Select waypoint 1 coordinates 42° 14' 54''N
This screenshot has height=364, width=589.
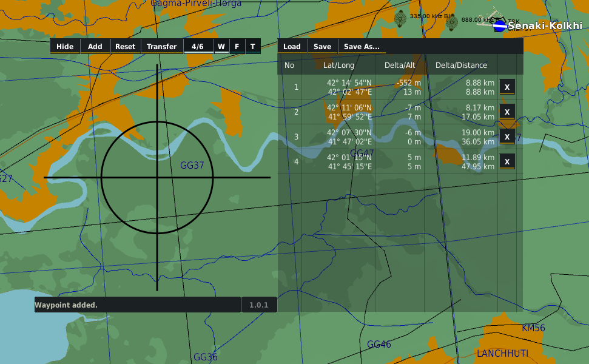pos(349,83)
